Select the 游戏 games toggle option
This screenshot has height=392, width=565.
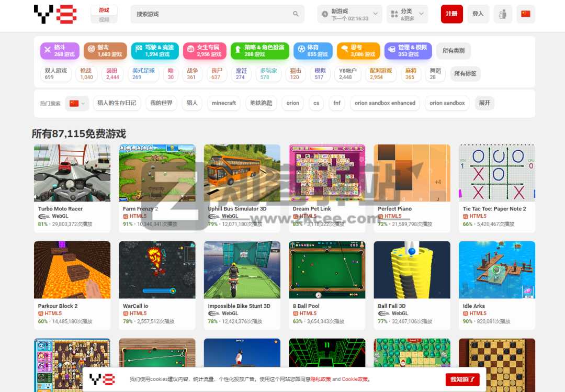tap(104, 10)
